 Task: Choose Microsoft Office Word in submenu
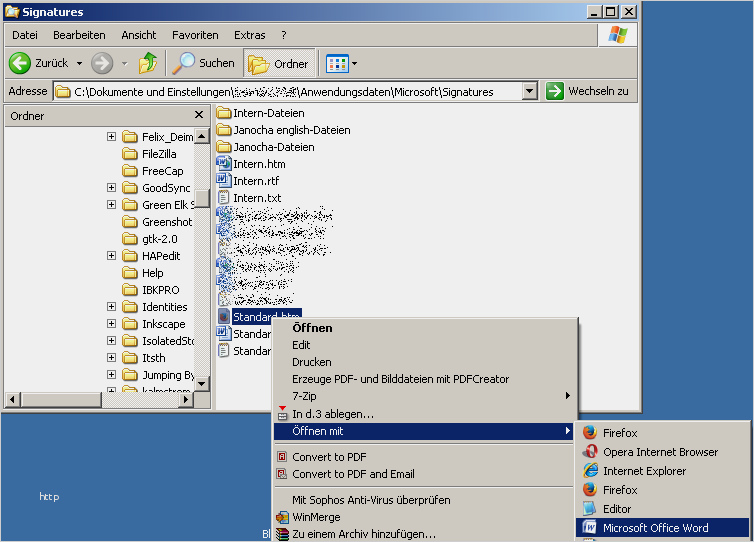(655, 527)
